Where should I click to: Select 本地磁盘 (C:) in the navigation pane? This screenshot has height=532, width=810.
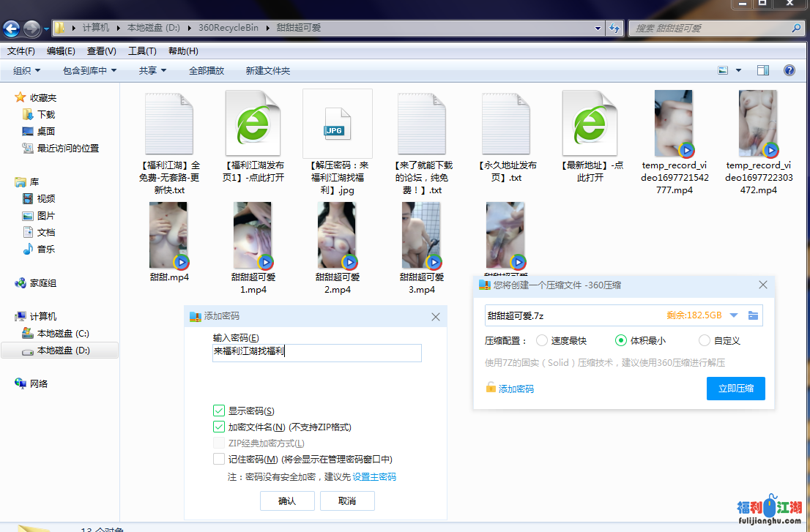(63, 334)
